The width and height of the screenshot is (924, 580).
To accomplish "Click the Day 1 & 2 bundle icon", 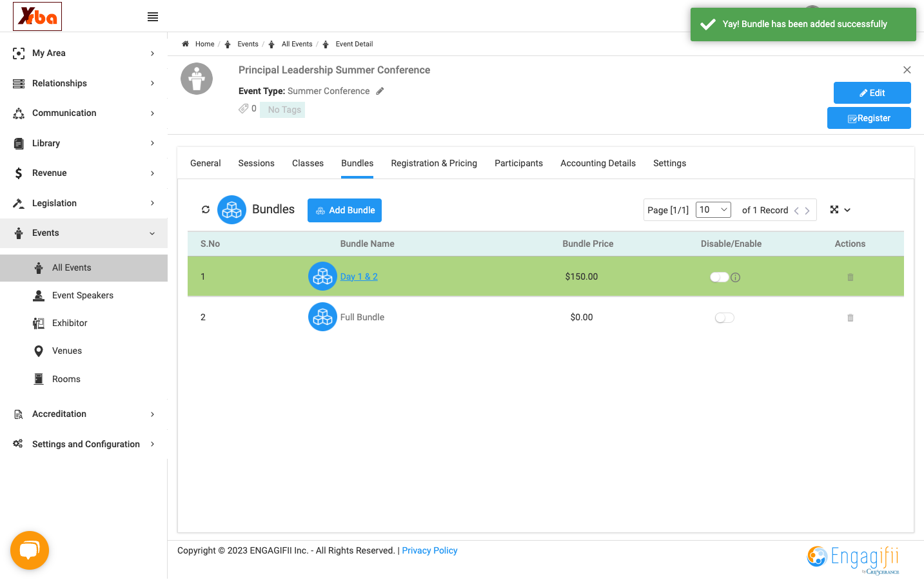I will point(322,276).
